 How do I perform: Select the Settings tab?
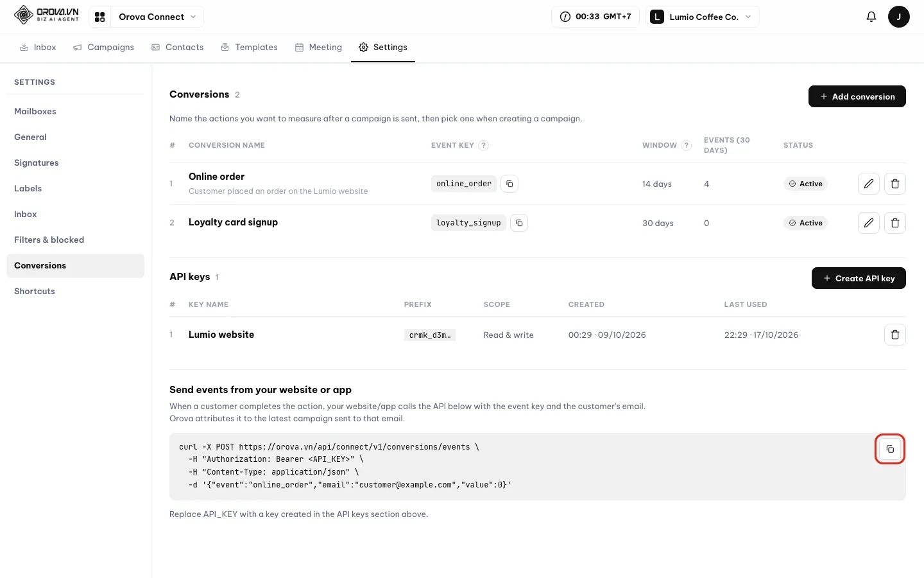[383, 48]
